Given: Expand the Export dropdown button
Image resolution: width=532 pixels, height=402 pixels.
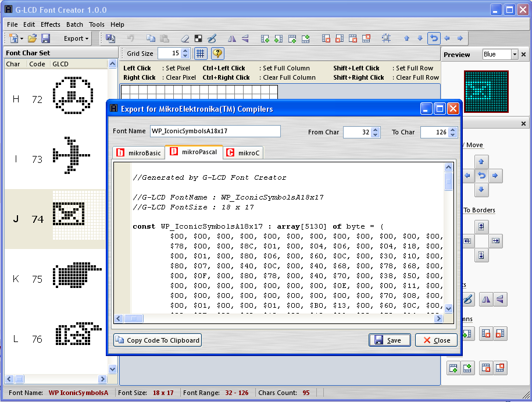Looking at the screenshot, I should coord(76,38).
